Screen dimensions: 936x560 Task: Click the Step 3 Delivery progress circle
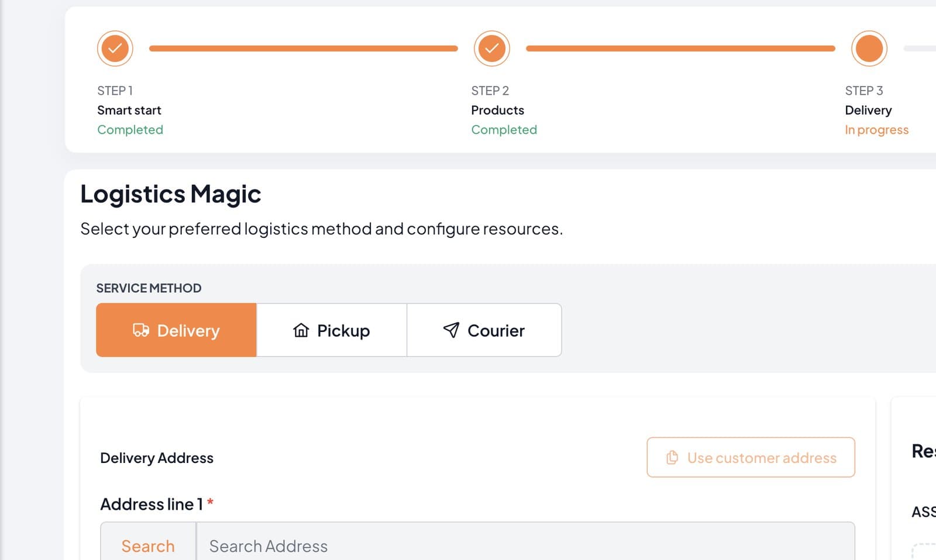[x=869, y=49]
